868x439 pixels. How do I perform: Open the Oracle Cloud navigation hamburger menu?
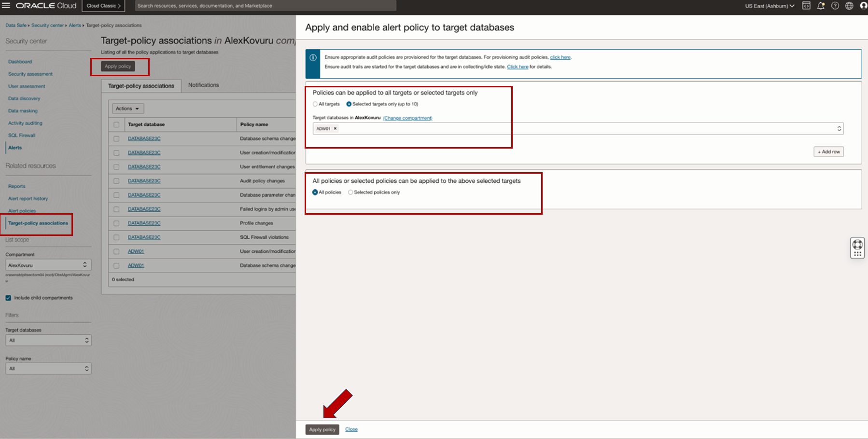6,6
